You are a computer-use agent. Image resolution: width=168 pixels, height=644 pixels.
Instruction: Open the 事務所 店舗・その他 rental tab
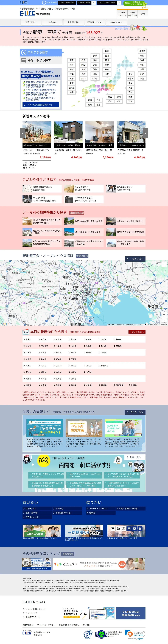132,14
